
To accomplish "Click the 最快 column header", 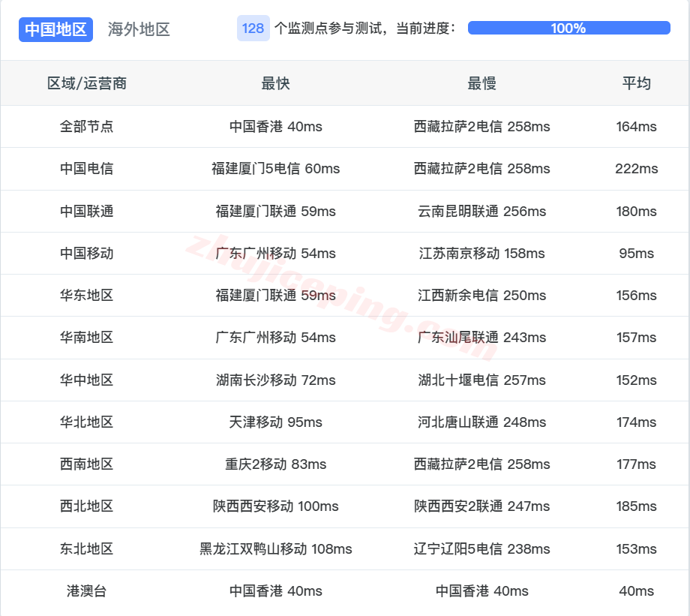I will pyautogui.click(x=275, y=83).
